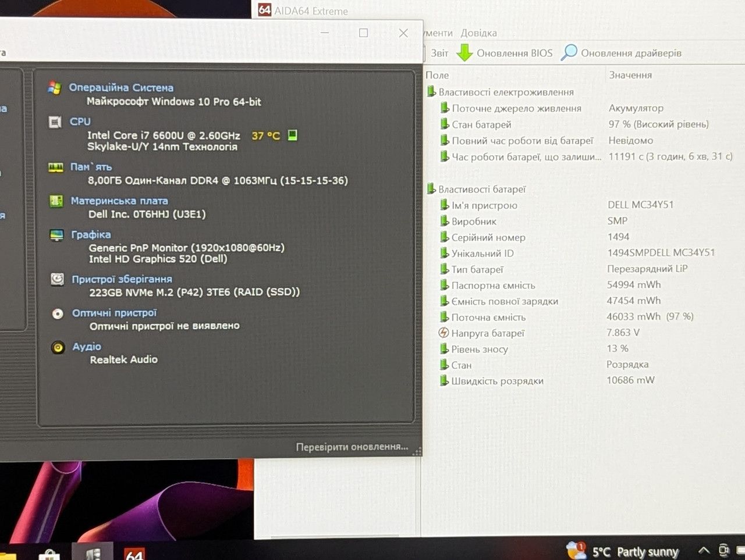Screen dimensions: 745x560
Task: Click the icon beside Властивості електроживлення
Action: click(431, 92)
